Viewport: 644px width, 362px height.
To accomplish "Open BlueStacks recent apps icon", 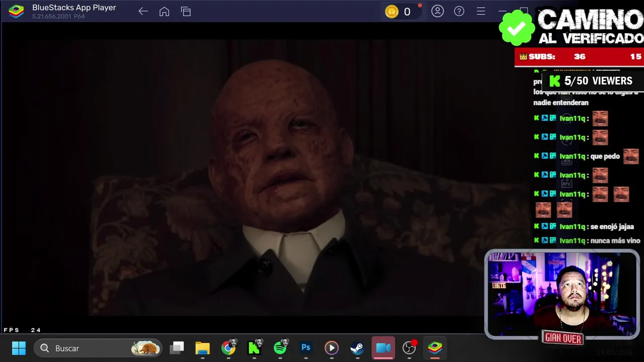I will tap(186, 12).
